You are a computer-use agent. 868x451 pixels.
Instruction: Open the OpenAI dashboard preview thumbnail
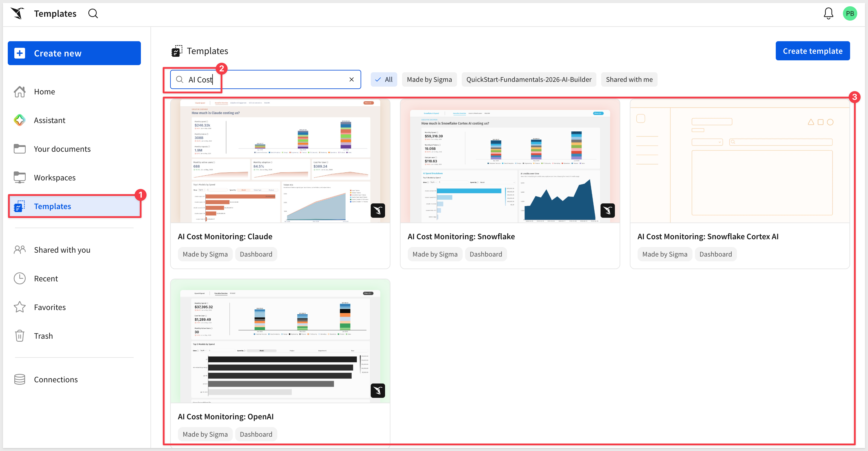(280, 341)
